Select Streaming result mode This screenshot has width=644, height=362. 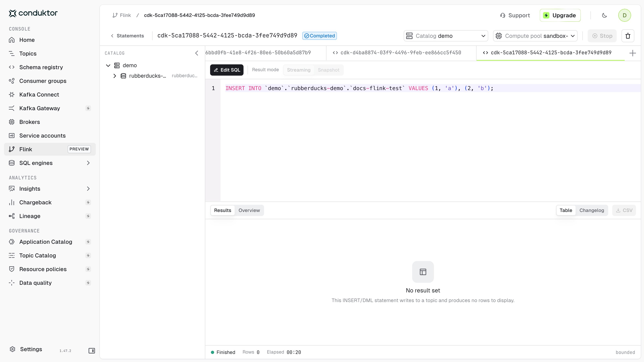coord(298,70)
